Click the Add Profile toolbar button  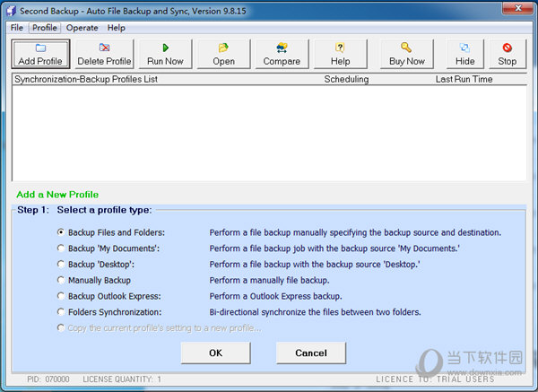pyautogui.click(x=40, y=54)
